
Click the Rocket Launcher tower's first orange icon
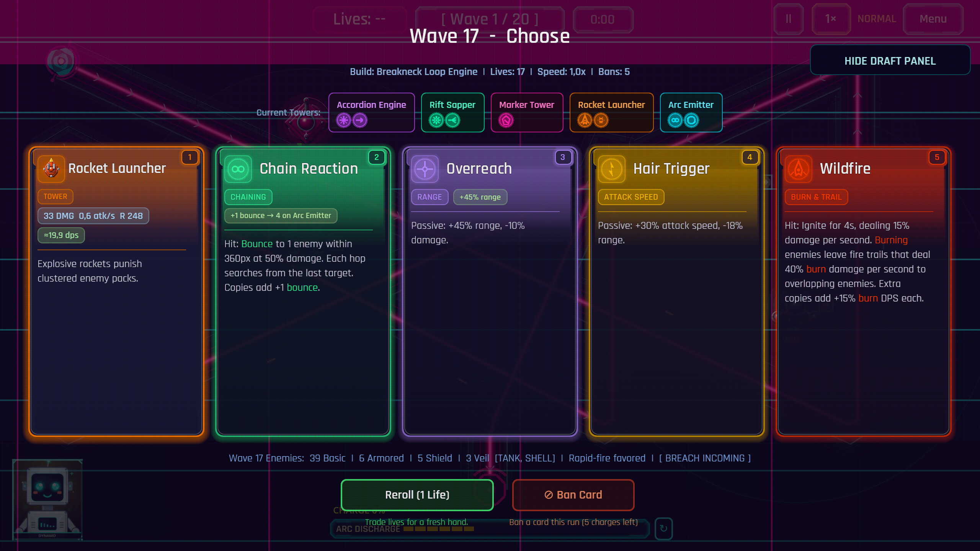(x=585, y=121)
